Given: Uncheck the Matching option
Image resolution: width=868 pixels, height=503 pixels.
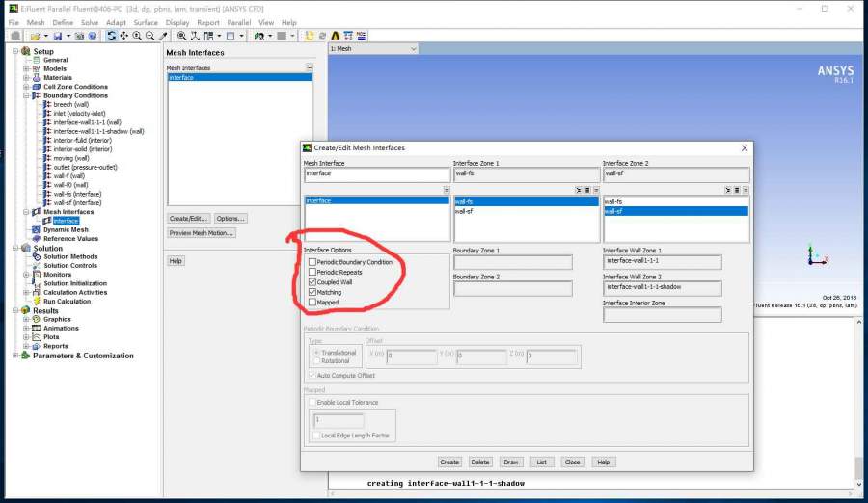Looking at the screenshot, I should (312, 292).
